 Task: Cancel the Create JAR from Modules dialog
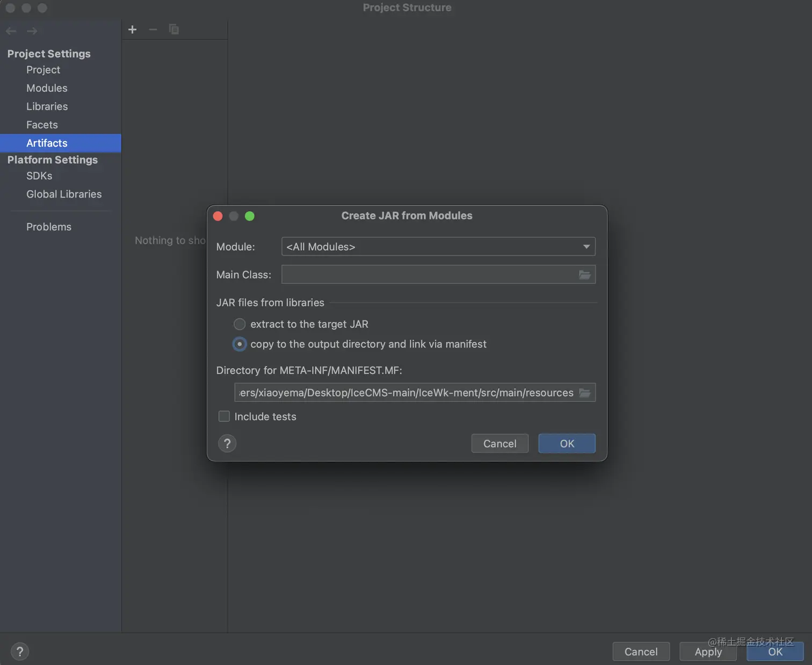pyautogui.click(x=499, y=444)
